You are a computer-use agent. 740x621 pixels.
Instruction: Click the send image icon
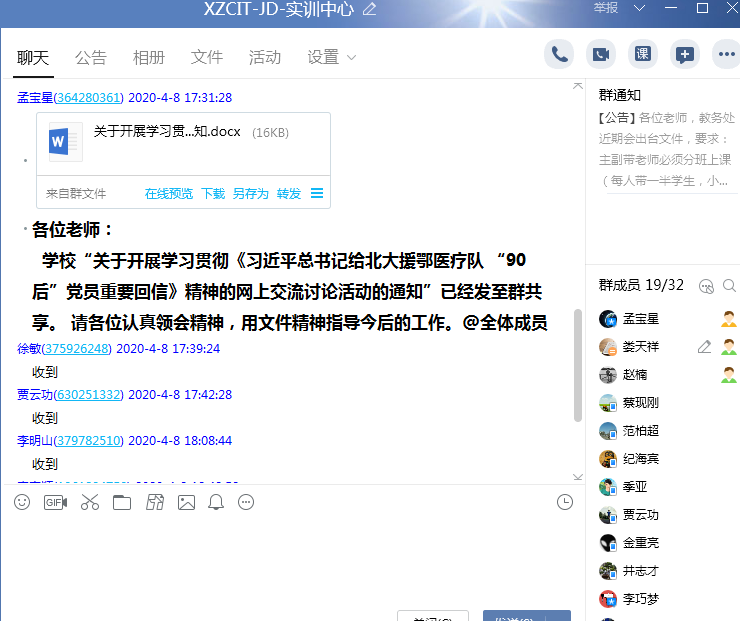pos(186,502)
